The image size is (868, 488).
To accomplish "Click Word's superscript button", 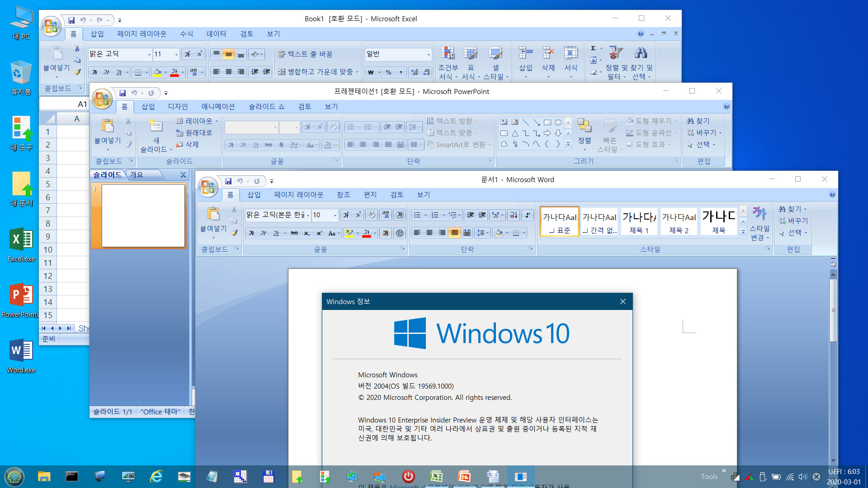I will click(x=319, y=233).
